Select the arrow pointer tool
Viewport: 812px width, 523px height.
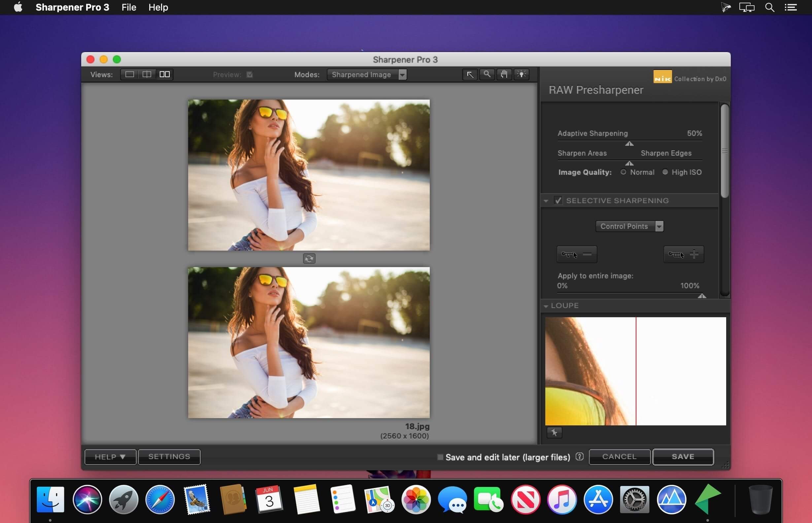coord(470,75)
